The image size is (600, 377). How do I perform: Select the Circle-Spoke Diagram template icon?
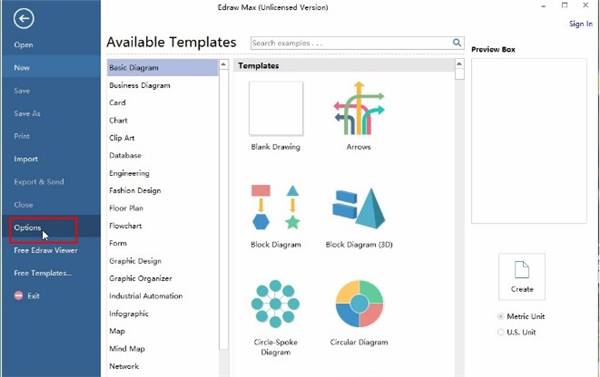(276, 304)
